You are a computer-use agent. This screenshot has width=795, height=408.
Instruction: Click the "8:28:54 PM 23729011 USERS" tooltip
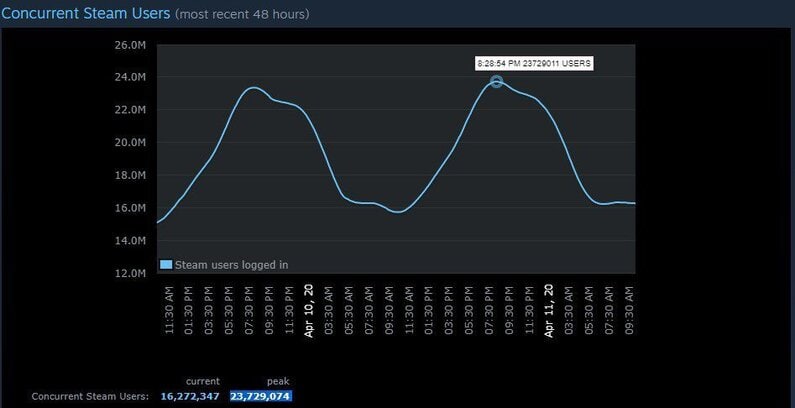pyautogui.click(x=534, y=64)
